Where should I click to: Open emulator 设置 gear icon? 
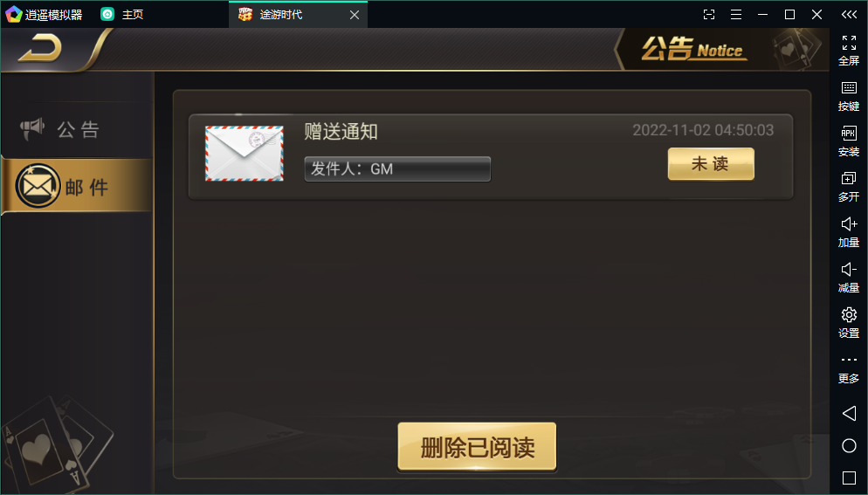coord(849,323)
